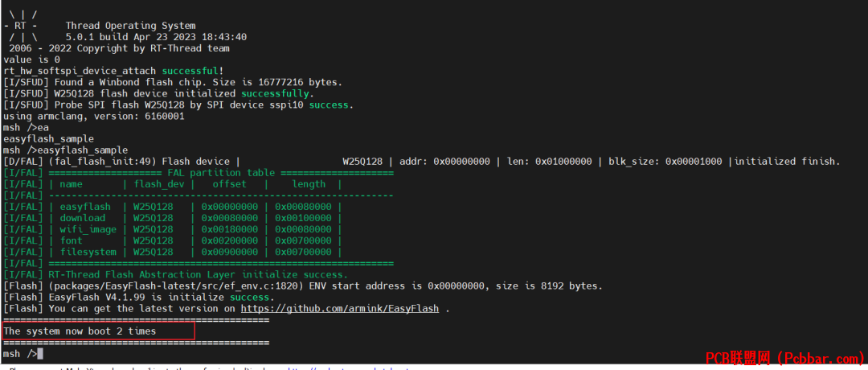Click the 'offset' column header

click(230, 184)
